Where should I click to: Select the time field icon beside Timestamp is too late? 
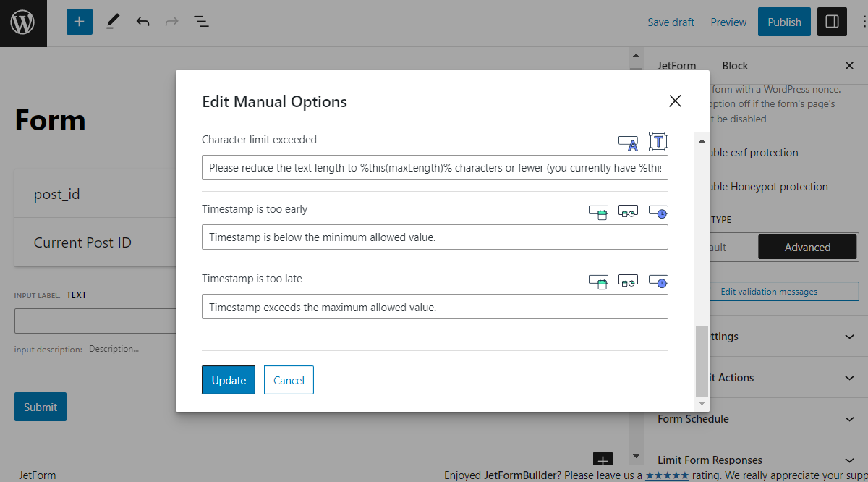658,281
